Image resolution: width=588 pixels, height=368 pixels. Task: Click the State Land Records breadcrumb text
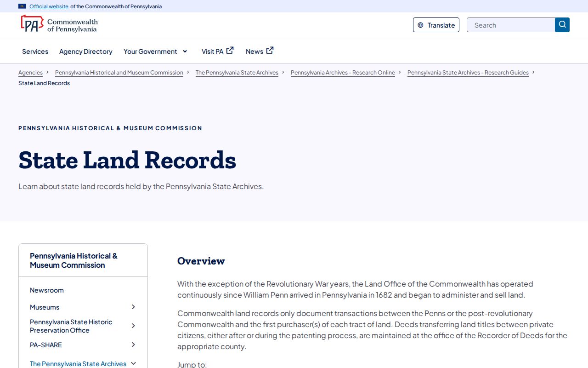coord(44,83)
